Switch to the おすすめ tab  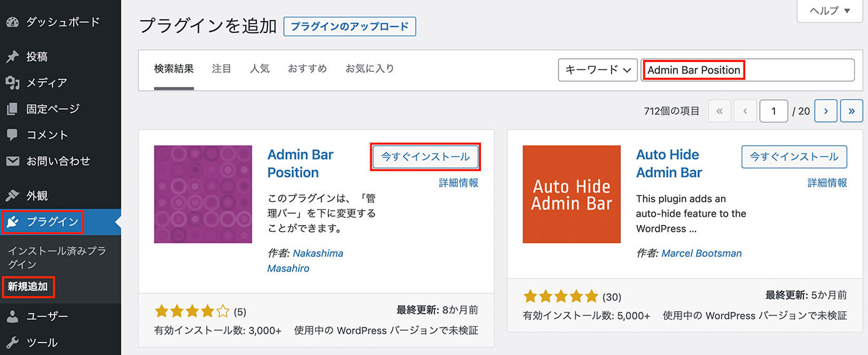pos(307,69)
